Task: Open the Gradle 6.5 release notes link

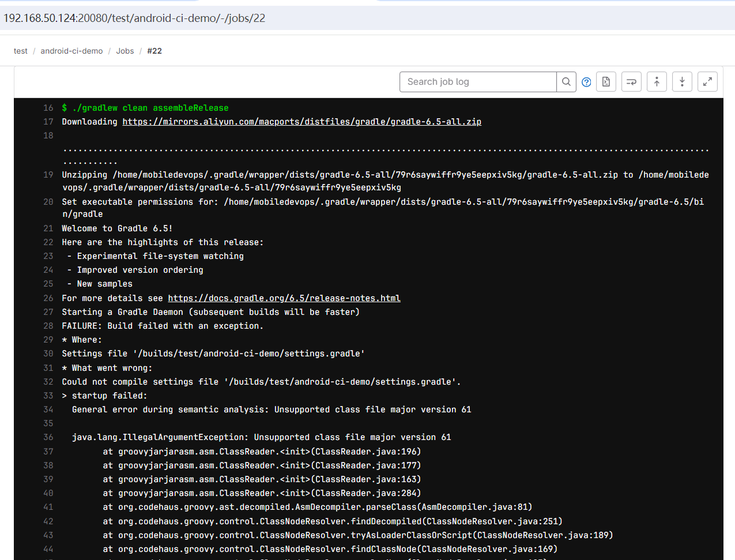Action: click(x=284, y=298)
